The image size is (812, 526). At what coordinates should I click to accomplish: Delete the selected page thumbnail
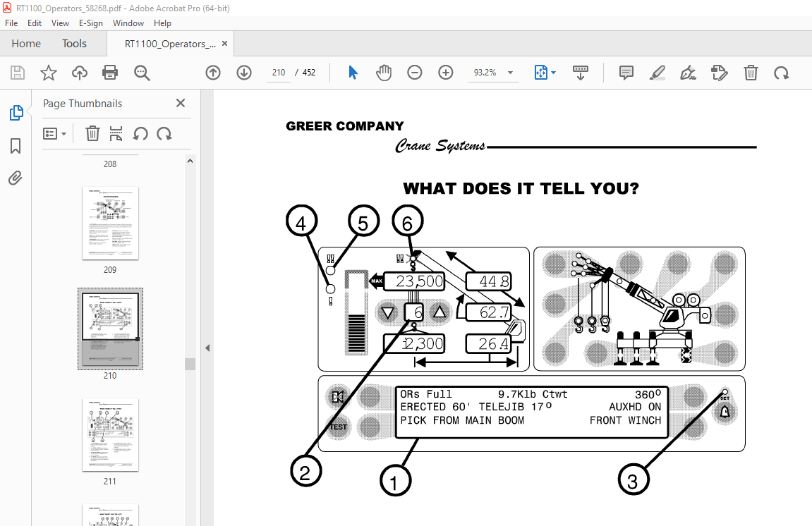tap(92, 133)
